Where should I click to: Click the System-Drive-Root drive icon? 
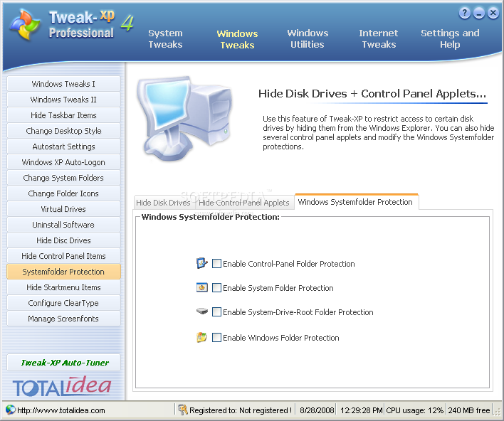[x=202, y=311]
